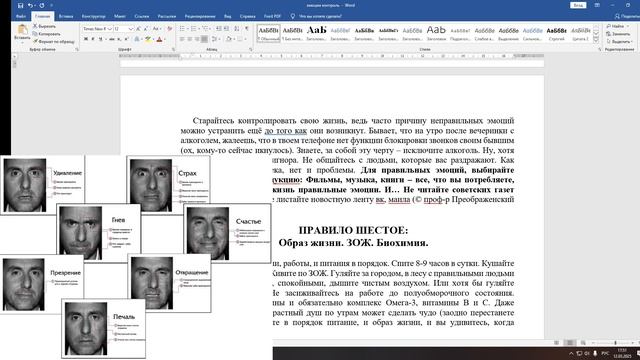Apply the Обычный style
640x360 pixels.
point(269,33)
